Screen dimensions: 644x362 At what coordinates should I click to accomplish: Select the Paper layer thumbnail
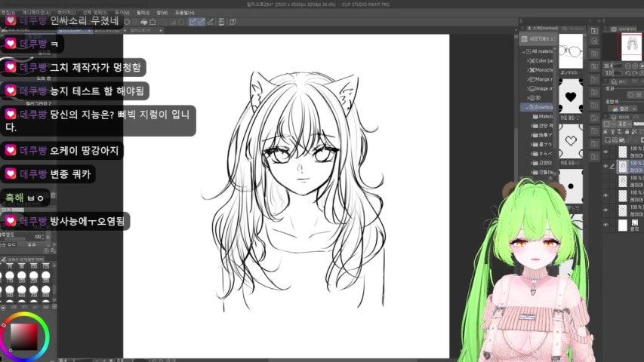pyautogui.click(x=623, y=225)
